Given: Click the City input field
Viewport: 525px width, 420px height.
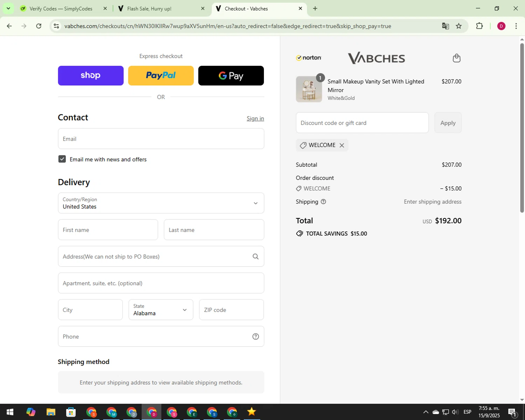Looking at the screenshot, I should [x=90, y=310].
